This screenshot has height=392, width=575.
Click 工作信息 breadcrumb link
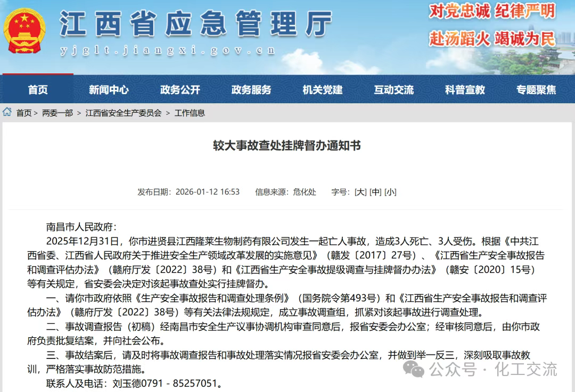pos(190,113)
